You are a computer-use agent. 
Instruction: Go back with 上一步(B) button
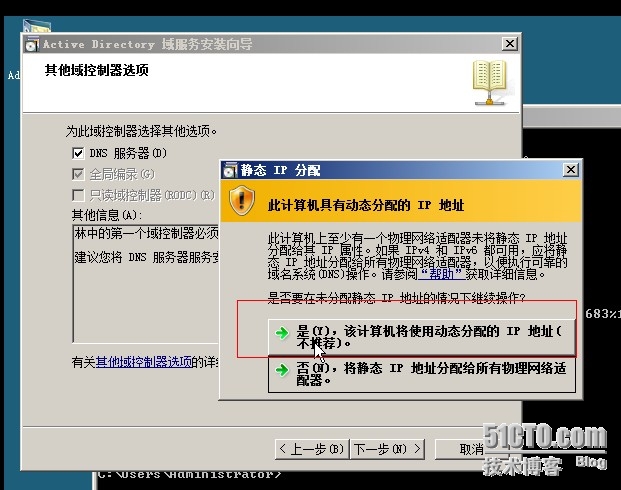[312, 449]
